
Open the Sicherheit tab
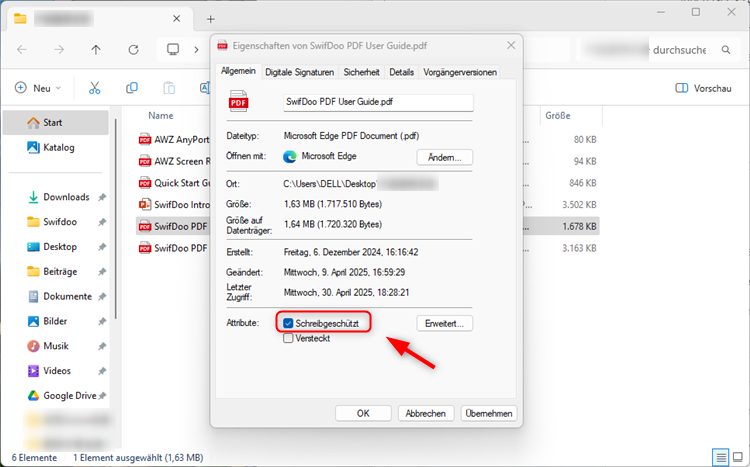pyautogui.click(x=361, y=72)
